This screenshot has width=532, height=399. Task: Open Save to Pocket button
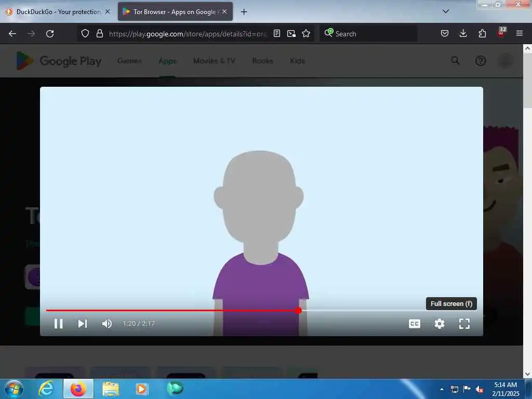[445, 33]
